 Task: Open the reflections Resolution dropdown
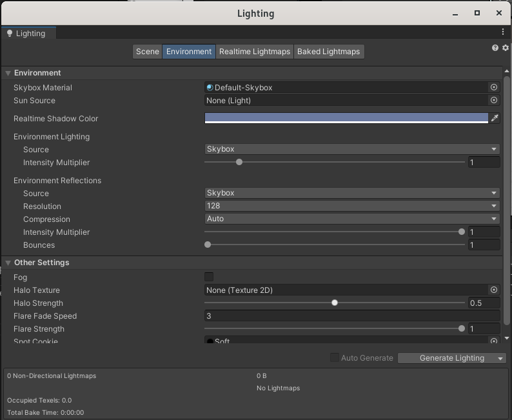(x=352, y=206)
